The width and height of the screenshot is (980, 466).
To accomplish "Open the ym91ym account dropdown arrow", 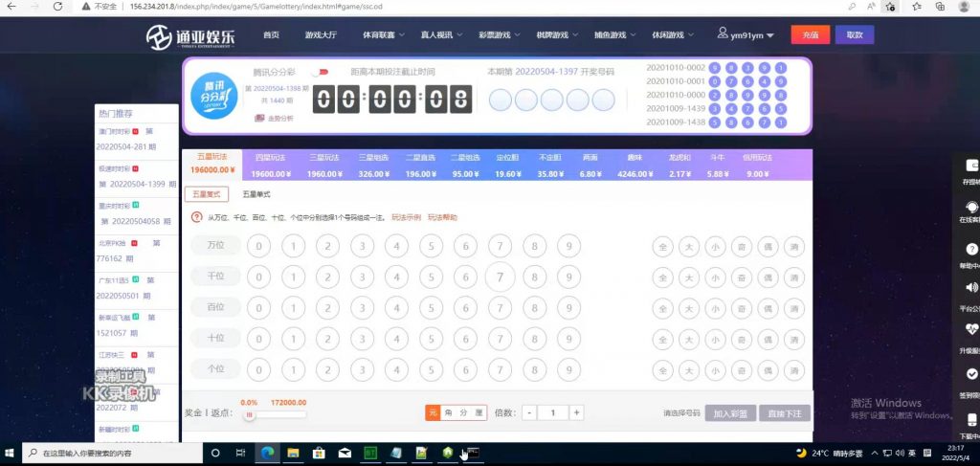I will pyautogui.click(x=770, y=36).
